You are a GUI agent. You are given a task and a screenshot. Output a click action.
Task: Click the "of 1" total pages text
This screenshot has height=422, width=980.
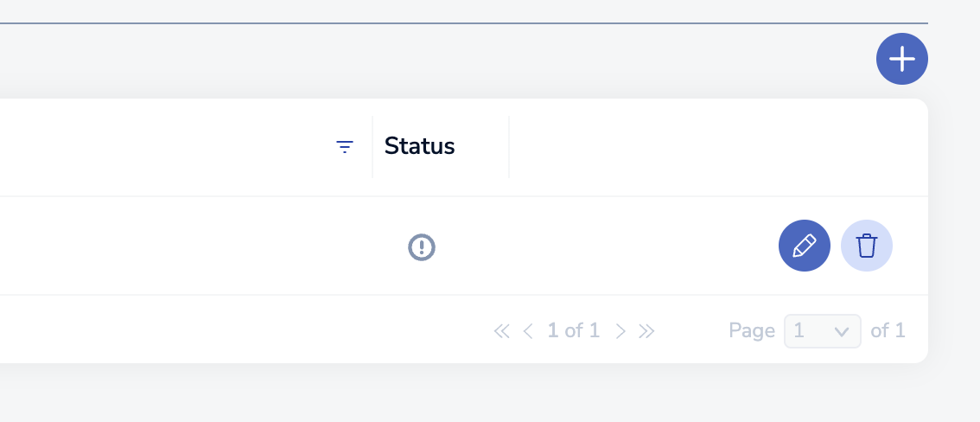(888, 330)
